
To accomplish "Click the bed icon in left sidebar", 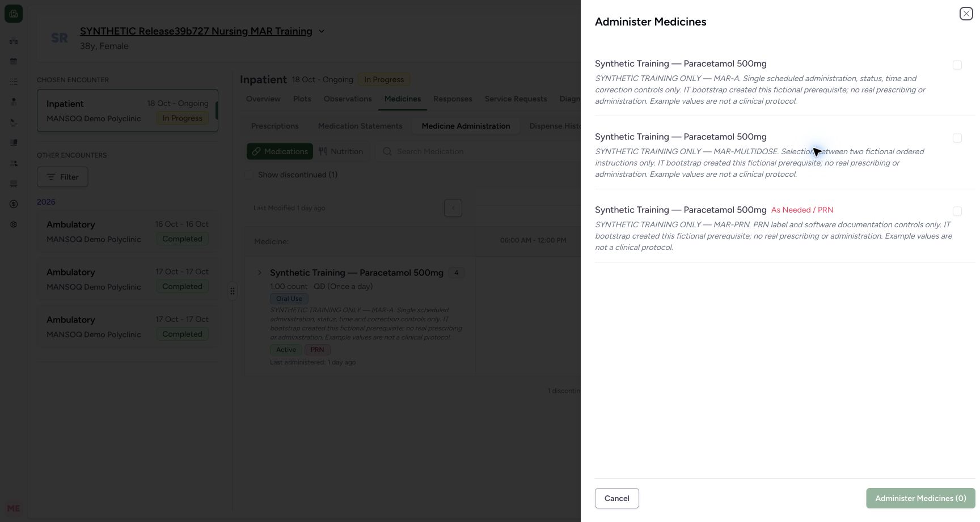I will click(14, 184).
